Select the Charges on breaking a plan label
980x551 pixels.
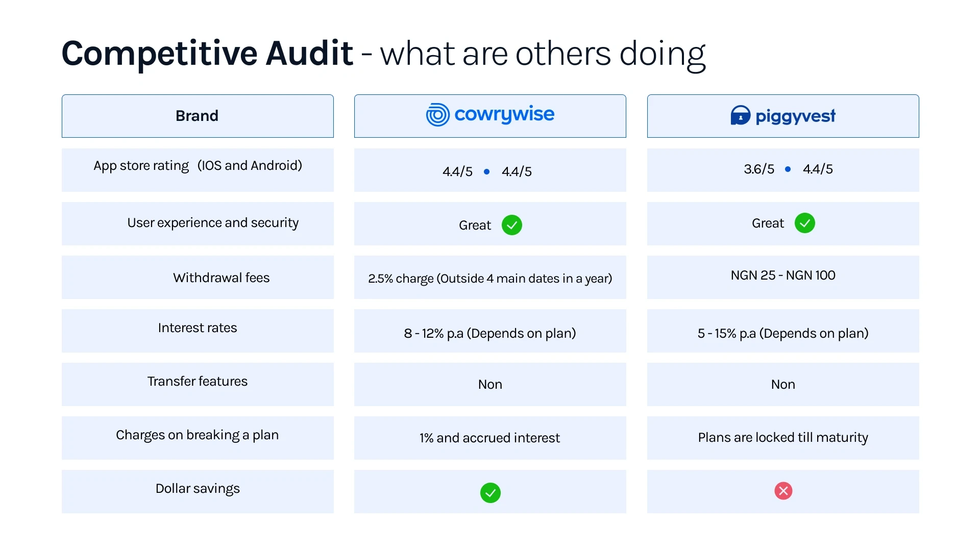click(x=197, y=435)
